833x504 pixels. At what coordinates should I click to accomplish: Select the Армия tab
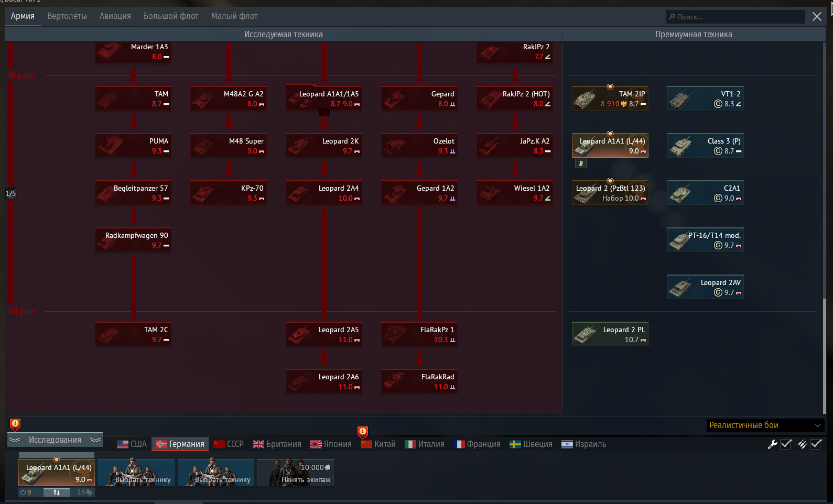(23, 16)
